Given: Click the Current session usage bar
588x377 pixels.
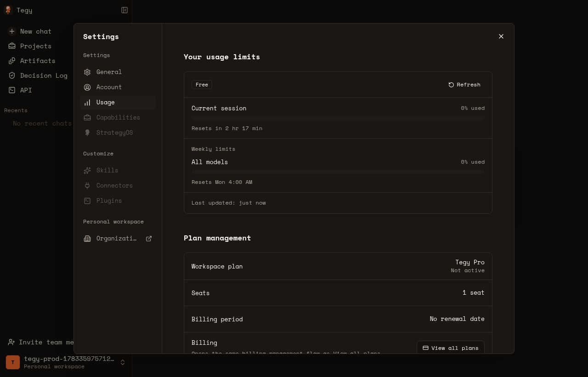Looking at the screenshot, I should (x=338, y=118).
